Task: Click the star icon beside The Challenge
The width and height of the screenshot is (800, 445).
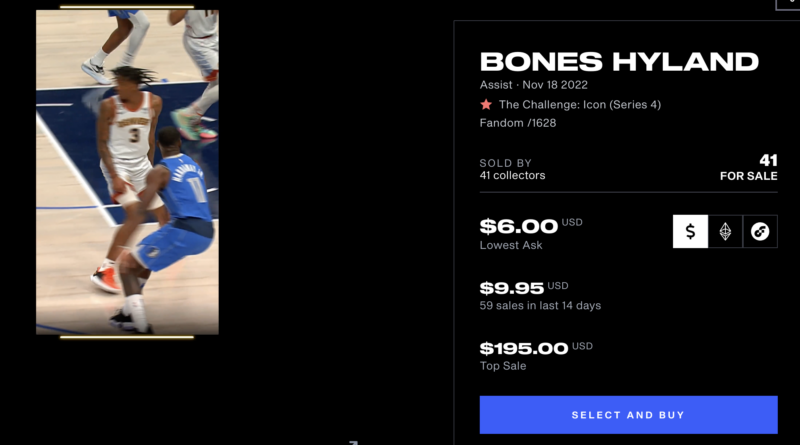Action: pos(486,104)
